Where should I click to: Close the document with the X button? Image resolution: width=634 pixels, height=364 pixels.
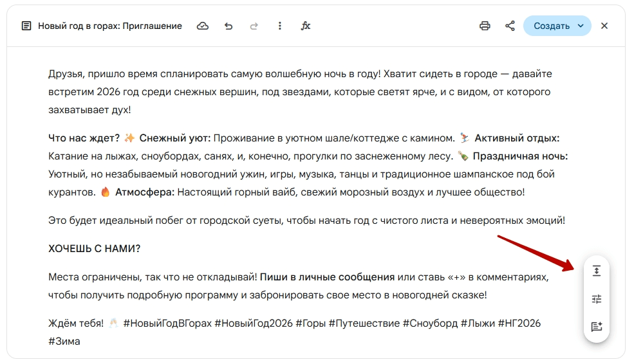pos(604,26)
